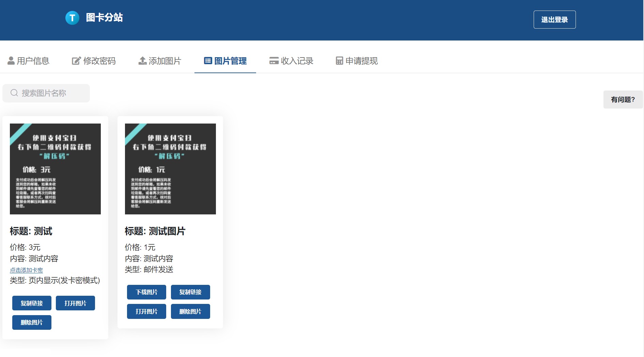Click the calculator icon beside 申请提现
The width and height of the screenshot is (644, 357).
[339, 61]
